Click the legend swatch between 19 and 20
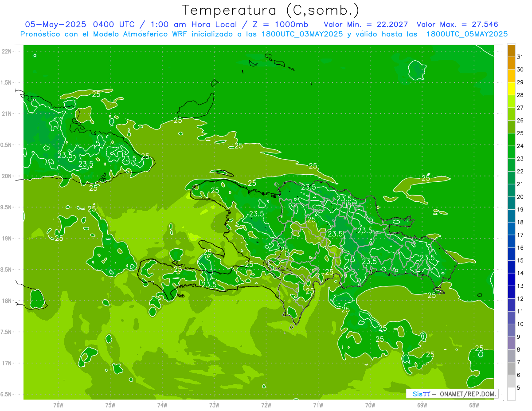This screenshot has width=532, height=411. click(x=511, y=203)
